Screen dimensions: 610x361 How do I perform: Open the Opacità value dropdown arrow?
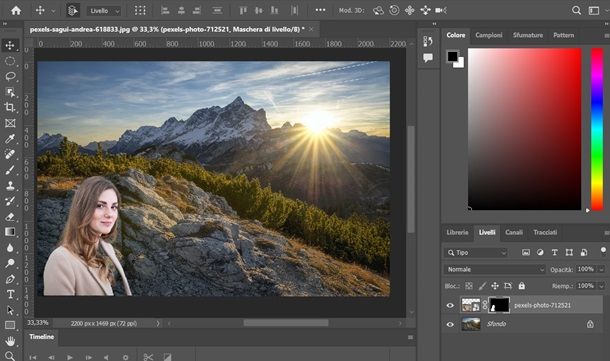coord(601,269)
